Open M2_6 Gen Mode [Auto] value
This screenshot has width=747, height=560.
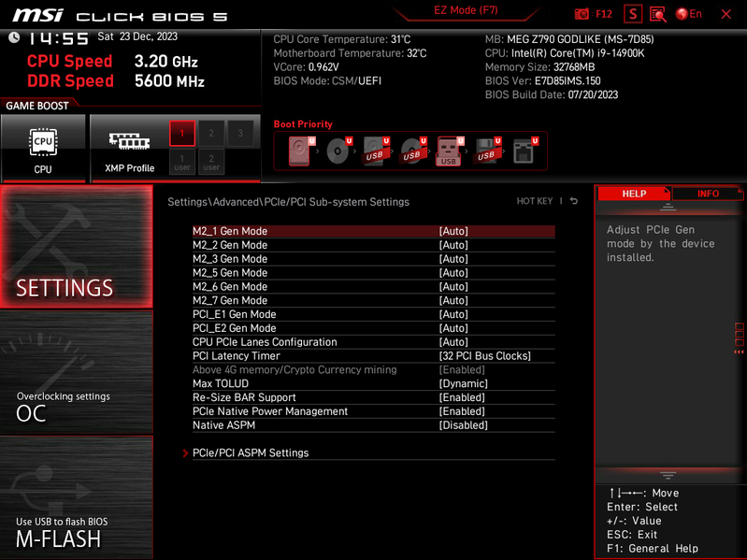tap(453, 287)
